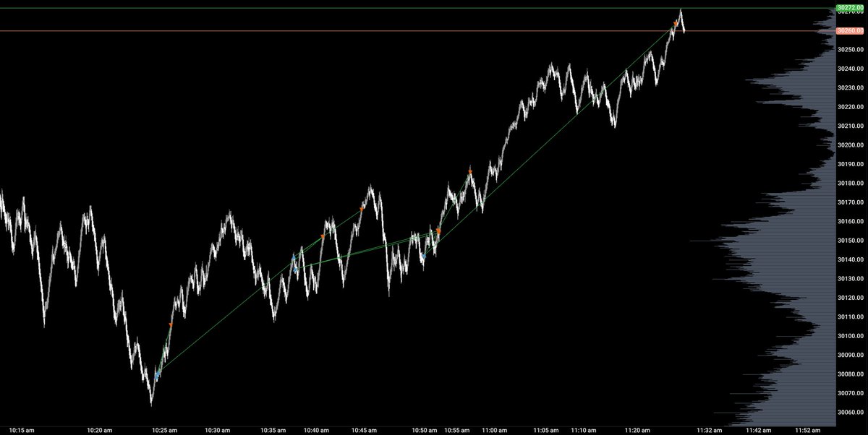
Task: Click the orange trade marker just before 11:00 am
Action: 469,172
